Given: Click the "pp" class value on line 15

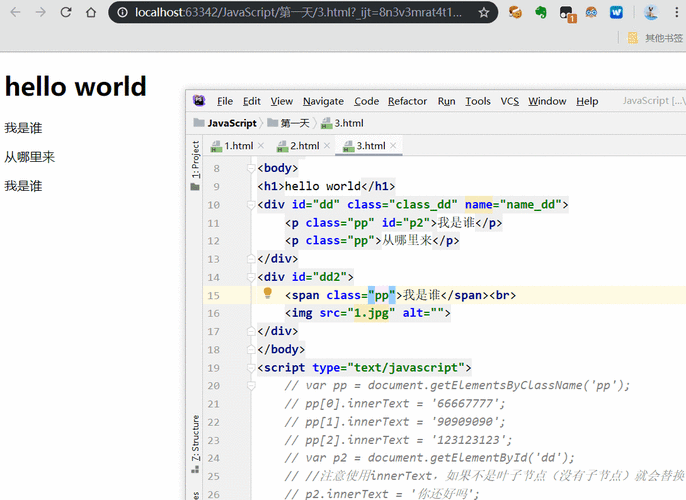Looking at the screenshot, I should [382, 295].
